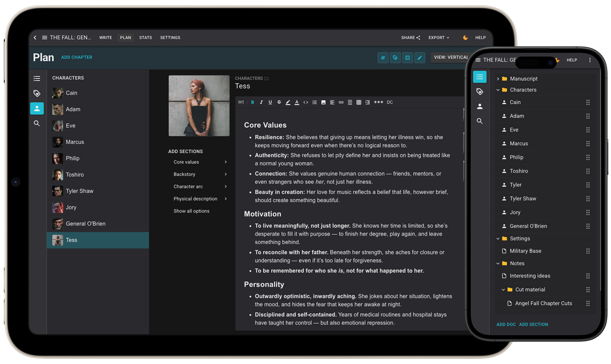Viewport: 611px width, 364px height.
Task: Click Show all options under Add Sections
Action: tap(191, 211)
